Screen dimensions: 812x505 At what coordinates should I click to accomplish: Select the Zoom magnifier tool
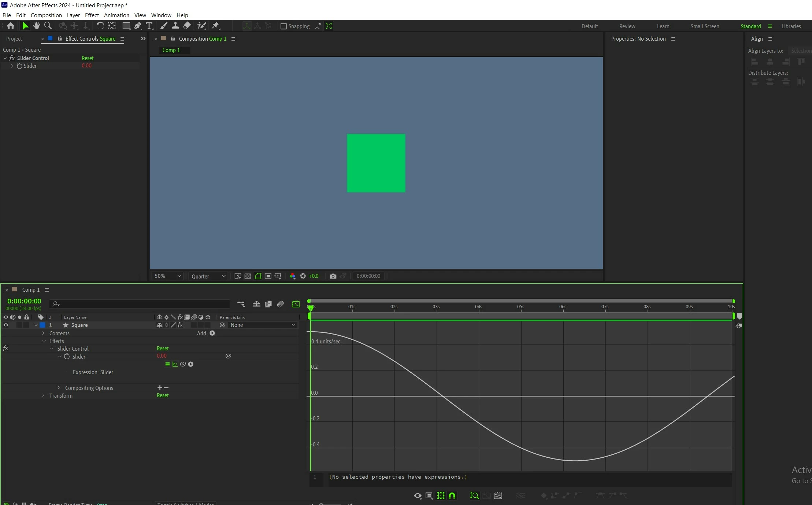pyautogui.click(x=48, y=26)
